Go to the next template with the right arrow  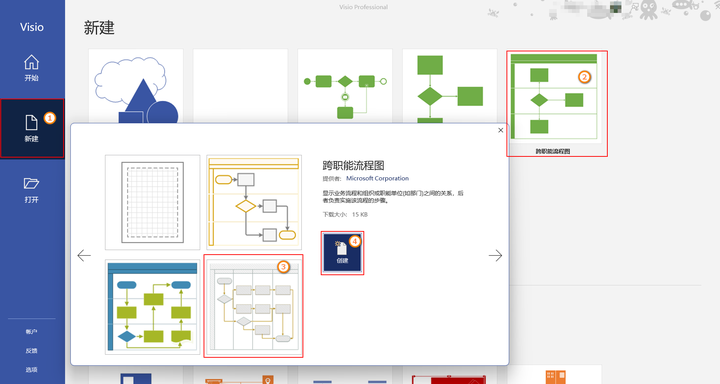point(495,255)
